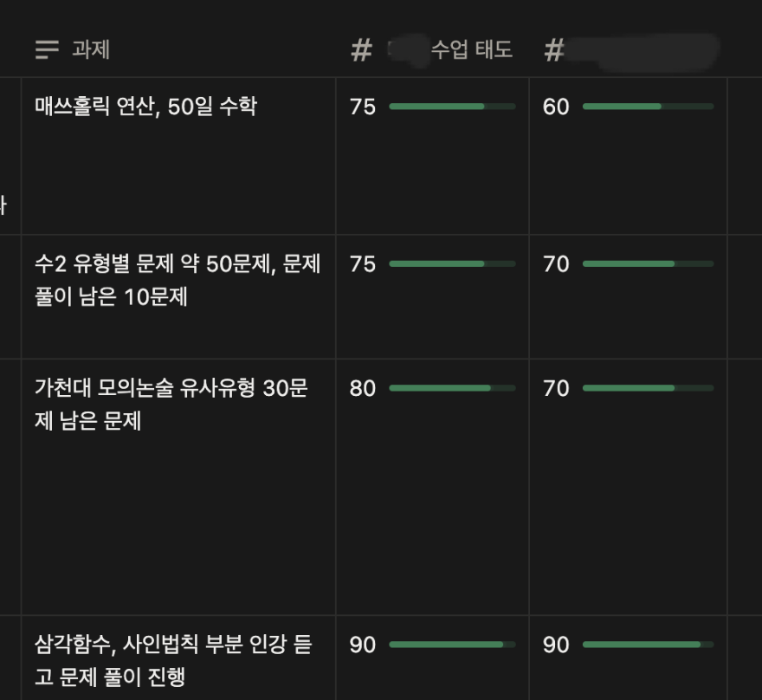This screenshot has height=700, width=762.
Task: Click the 70 value in the 수2 유형별 row
Action: pos(556,263)
